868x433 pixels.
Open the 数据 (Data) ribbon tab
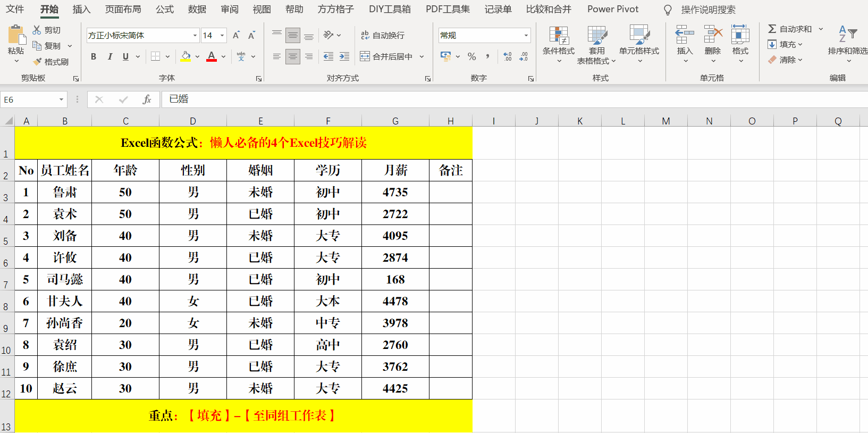coord(197,9)
